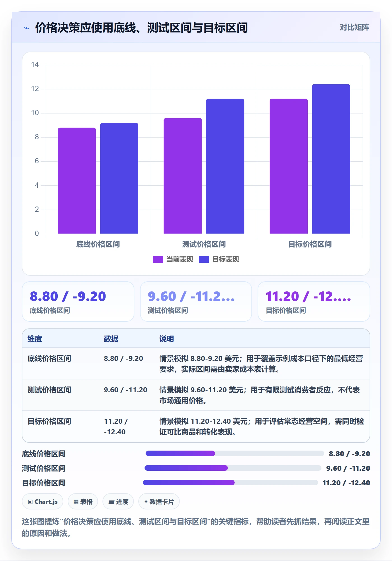Click the 说明 column header

coord(167,339)
